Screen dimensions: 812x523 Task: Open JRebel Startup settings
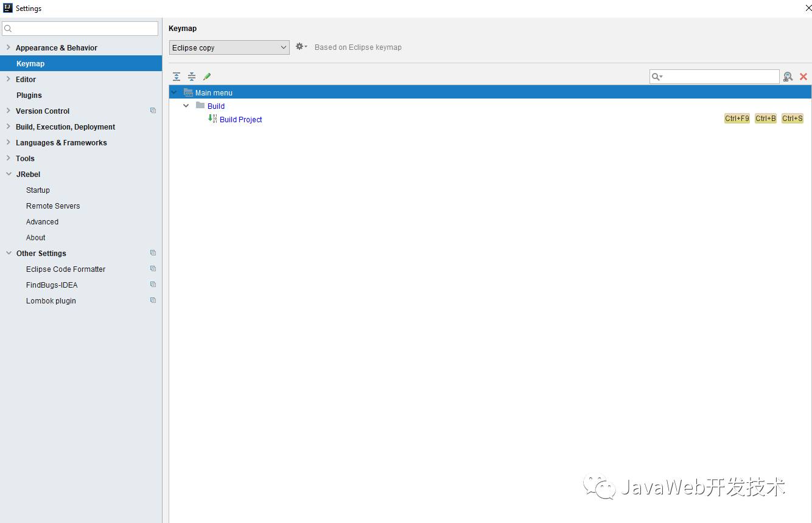pos(38,190)
